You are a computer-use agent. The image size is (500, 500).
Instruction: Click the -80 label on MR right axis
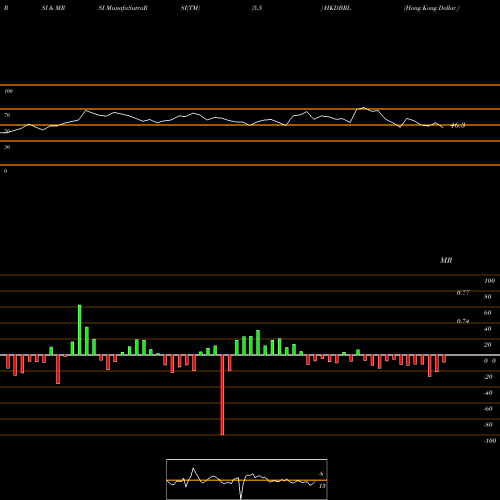tap(488, 425)
